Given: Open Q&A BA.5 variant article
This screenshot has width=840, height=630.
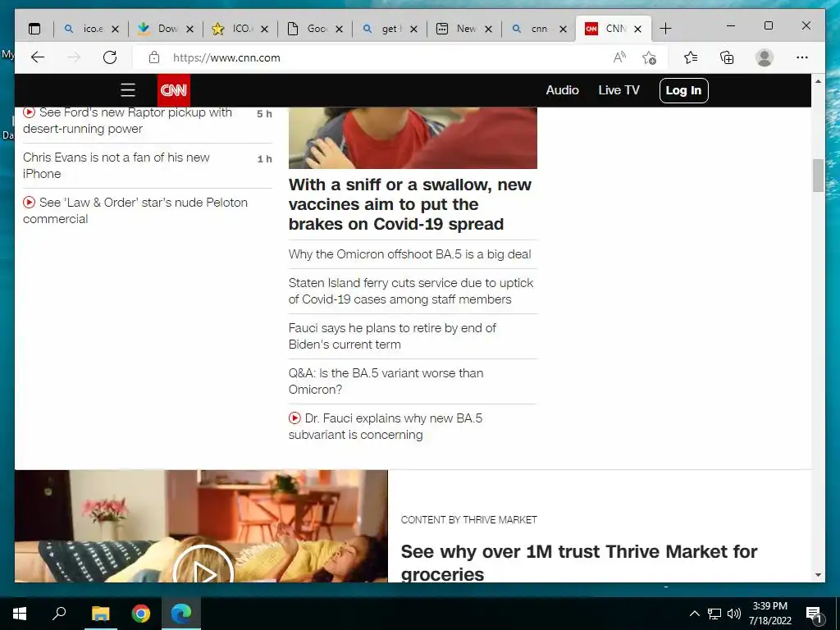Looking at the screenshot, I should (386, 381).
